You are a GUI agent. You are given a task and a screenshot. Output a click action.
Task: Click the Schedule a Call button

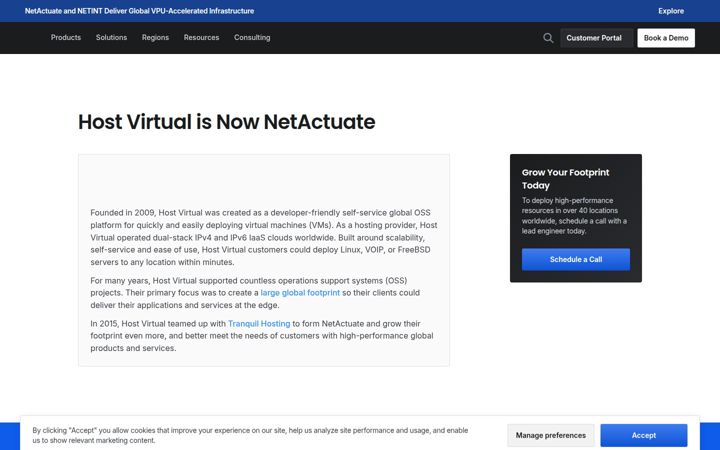576,259
